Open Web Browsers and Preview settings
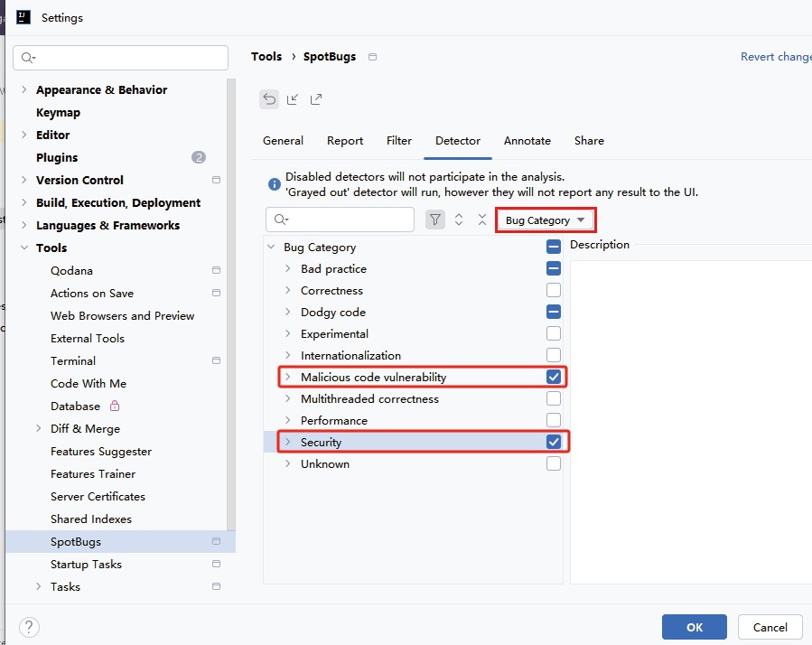The width and height of the screenshot is (812, 645). pyautogui.click(x=122, y=315)
